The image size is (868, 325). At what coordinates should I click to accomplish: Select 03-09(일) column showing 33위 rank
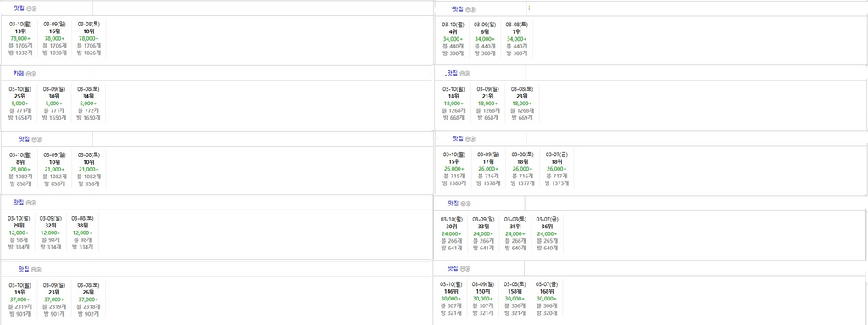(x=483, y=233)
